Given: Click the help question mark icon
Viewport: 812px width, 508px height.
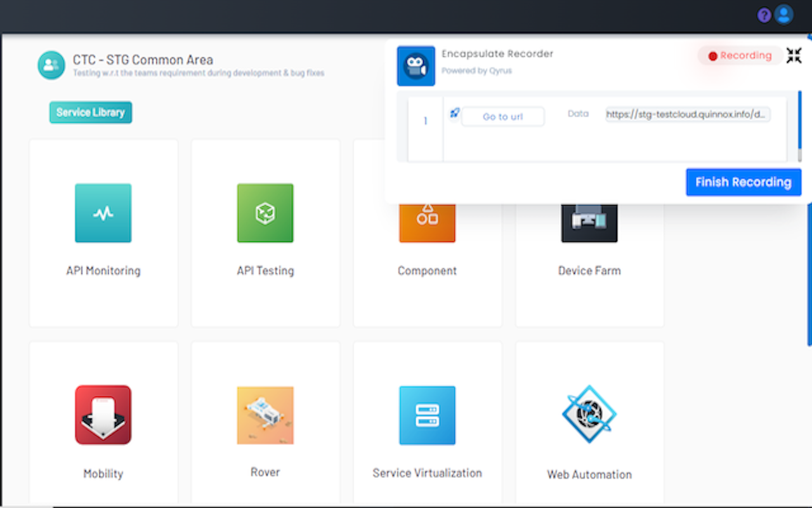Looking at the screenshot, I should [x=764, y=15].
